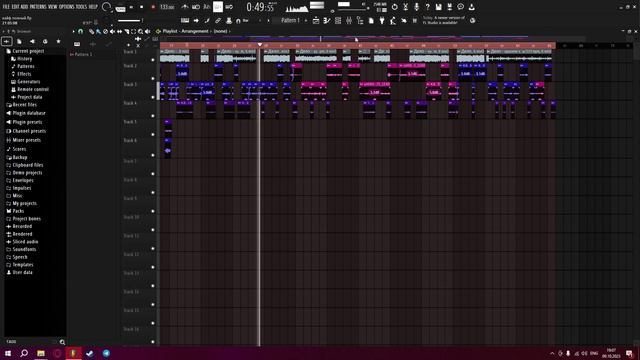Open the undo history icon

click(x=394, y=7)
